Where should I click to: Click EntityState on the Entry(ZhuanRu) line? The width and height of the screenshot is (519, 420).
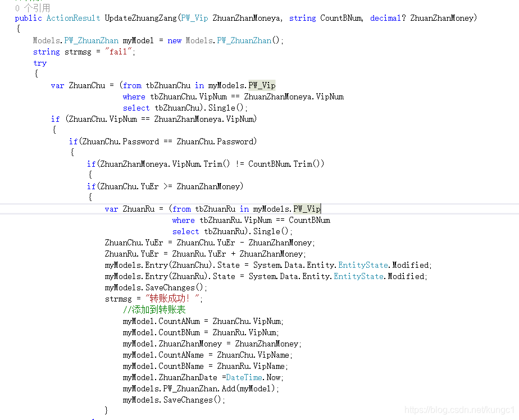(358, 276)
